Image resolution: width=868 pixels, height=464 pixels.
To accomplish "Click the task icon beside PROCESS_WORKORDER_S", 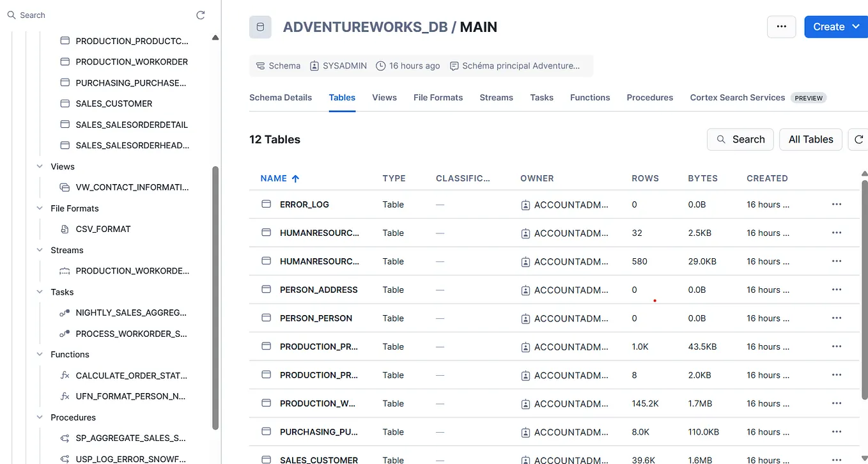I will (65, 333).
